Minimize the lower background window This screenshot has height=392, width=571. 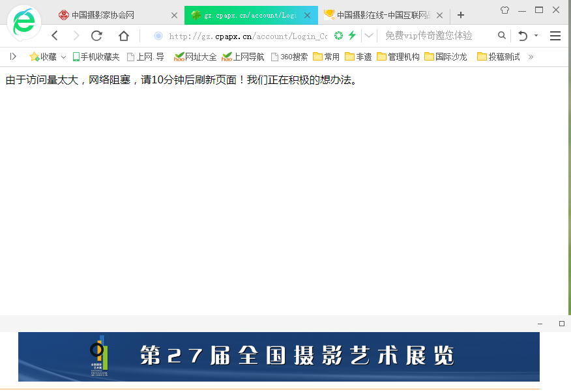click(x=540, y=324)
